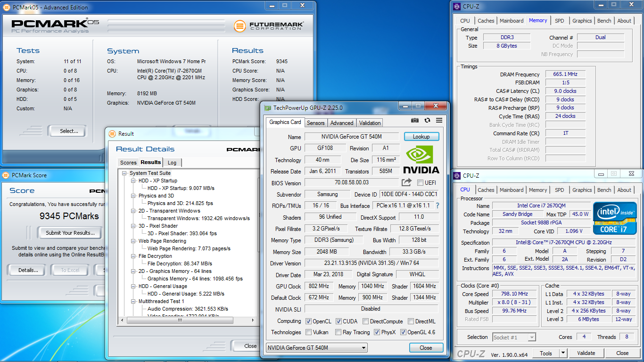Take a GPU-Z screenshot with camera icon
The image size is (644, 362).
tap(415, 121)
